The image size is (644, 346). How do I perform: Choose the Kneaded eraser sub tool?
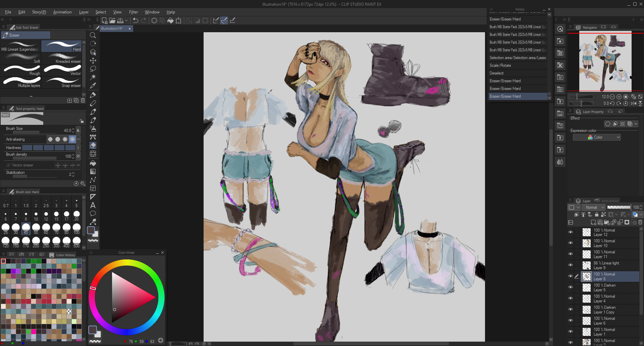tap(62, 58)
